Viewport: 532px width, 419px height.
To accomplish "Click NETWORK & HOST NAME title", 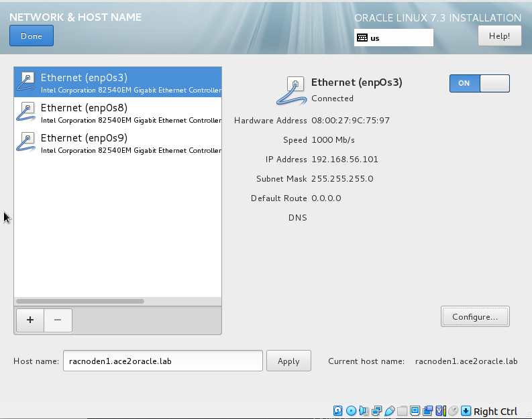I will coord(75,17).
